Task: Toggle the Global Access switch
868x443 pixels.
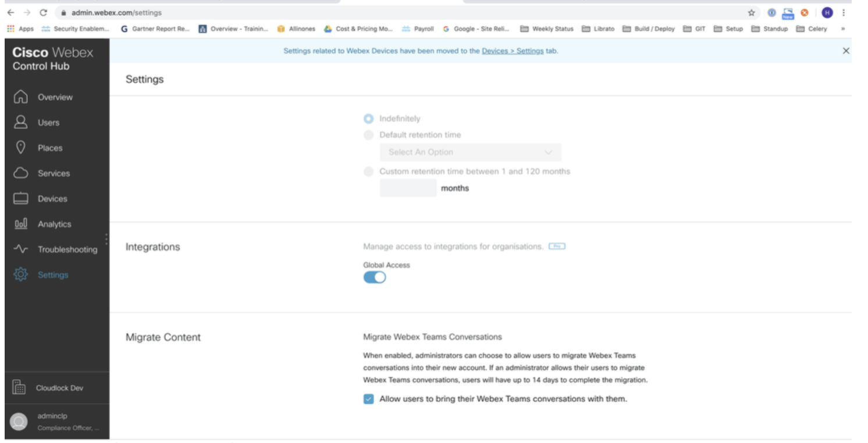Action: tap(375, 277)
